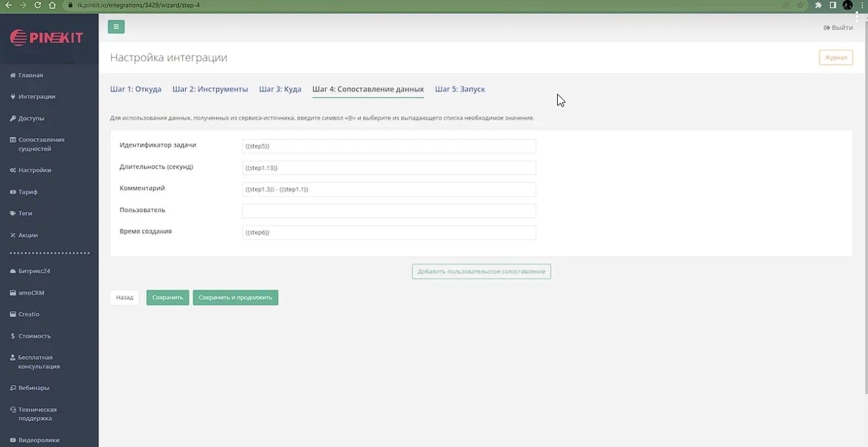Focus the empty Пользователь field
This screenshot has height=447, width=868.
[389, 211]
